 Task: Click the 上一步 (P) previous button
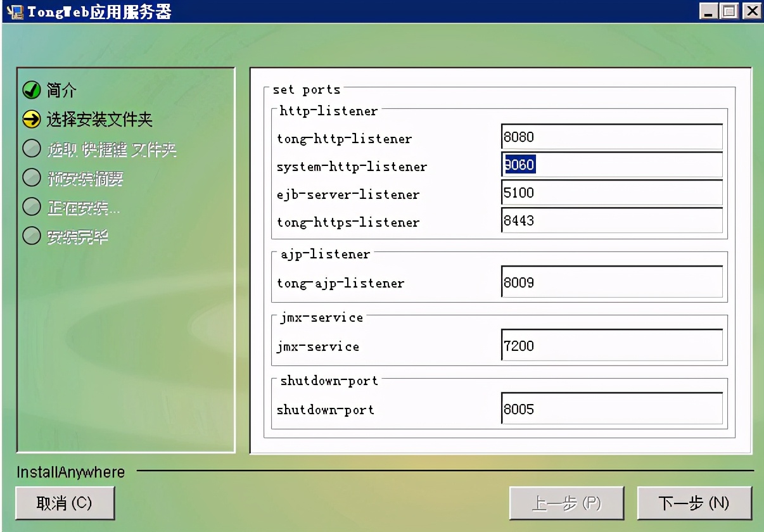tap(566, 503)
